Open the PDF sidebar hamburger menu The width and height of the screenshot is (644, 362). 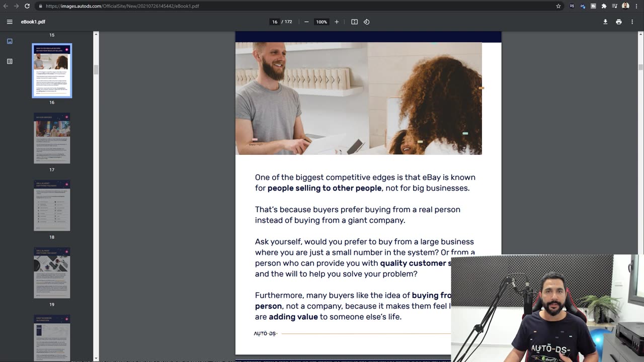tap(10, 22)
